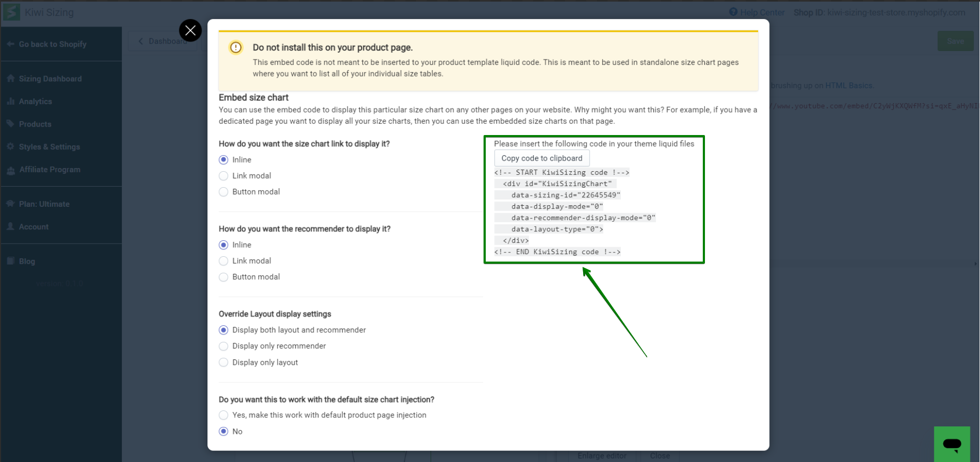The height and width of the screenshot is (462, 980).
Task: Open Sizing Dashboard in sidebar
Action: [51, 79]
